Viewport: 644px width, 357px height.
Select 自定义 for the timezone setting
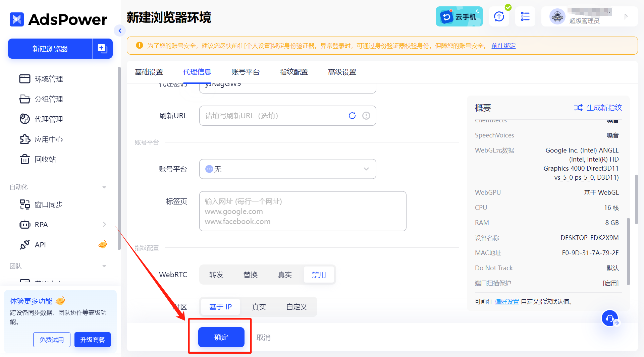tap(297, 307)
